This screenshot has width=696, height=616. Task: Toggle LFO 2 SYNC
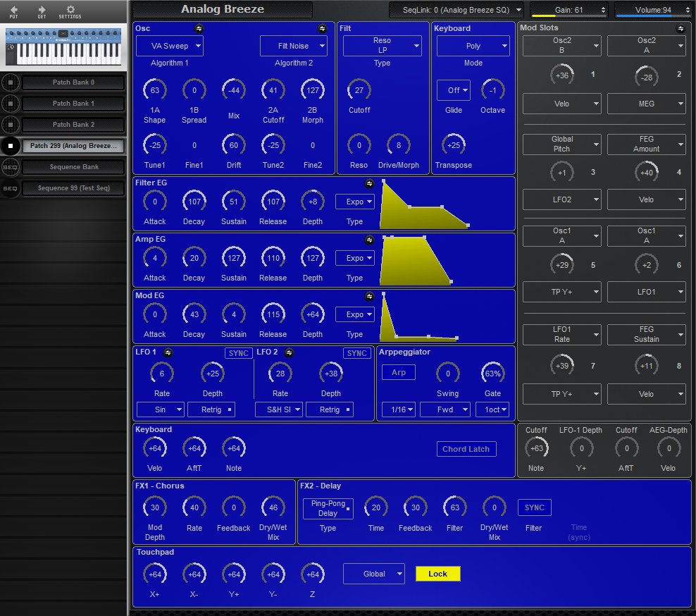click(x=357, y=353)
